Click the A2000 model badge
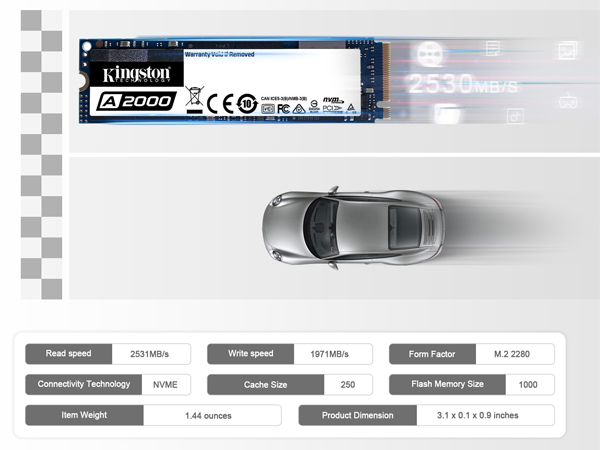600x450 pixels. [136, 101]
